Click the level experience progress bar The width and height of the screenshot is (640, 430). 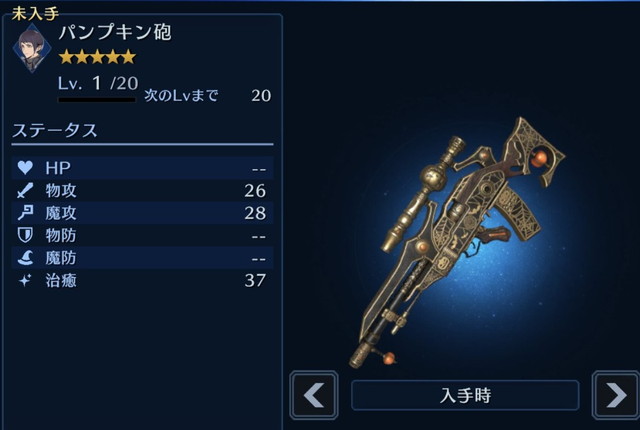pyautogui.click(x=97, y=100)
